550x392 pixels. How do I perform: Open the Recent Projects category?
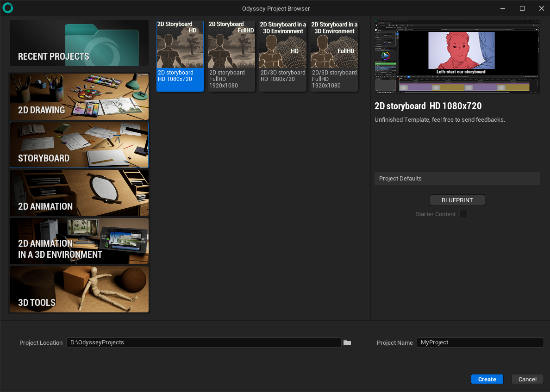coord(79,43)
